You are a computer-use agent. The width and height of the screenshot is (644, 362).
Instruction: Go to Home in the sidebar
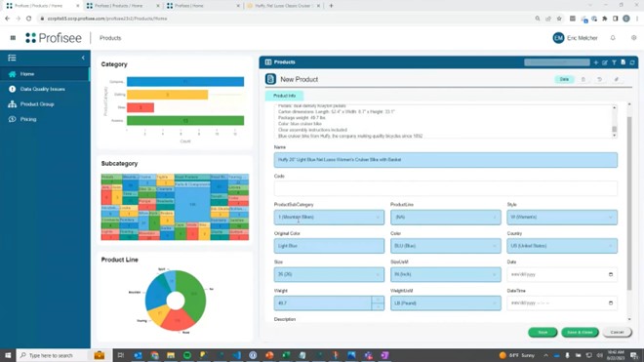pos(45,74)
